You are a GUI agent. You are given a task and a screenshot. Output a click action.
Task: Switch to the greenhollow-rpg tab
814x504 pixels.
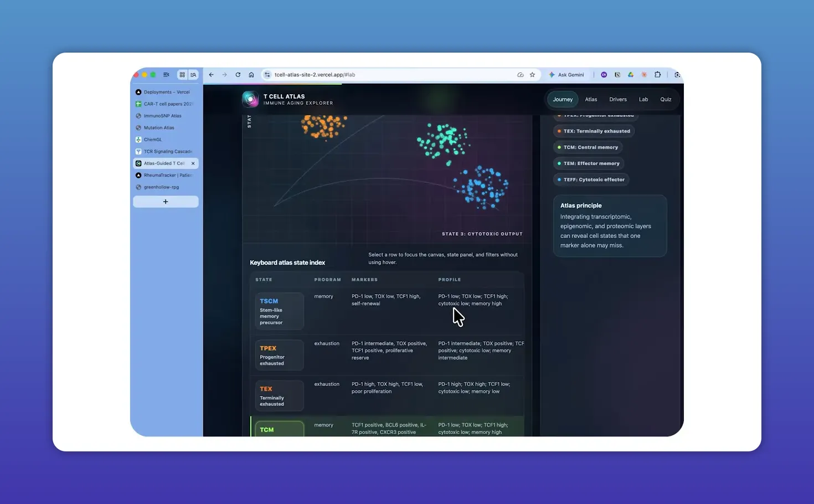[x=166, y=187]
